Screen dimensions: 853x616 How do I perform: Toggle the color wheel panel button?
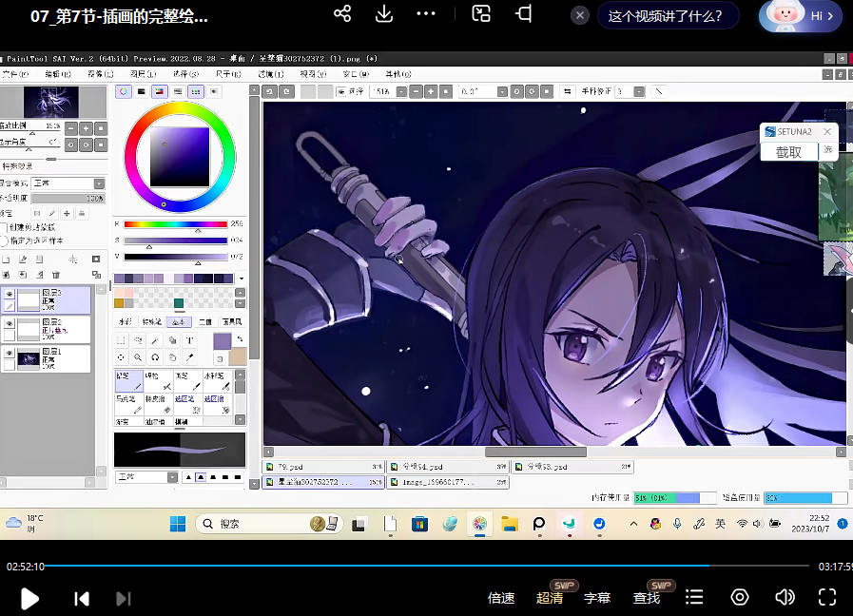click(124, 91)
